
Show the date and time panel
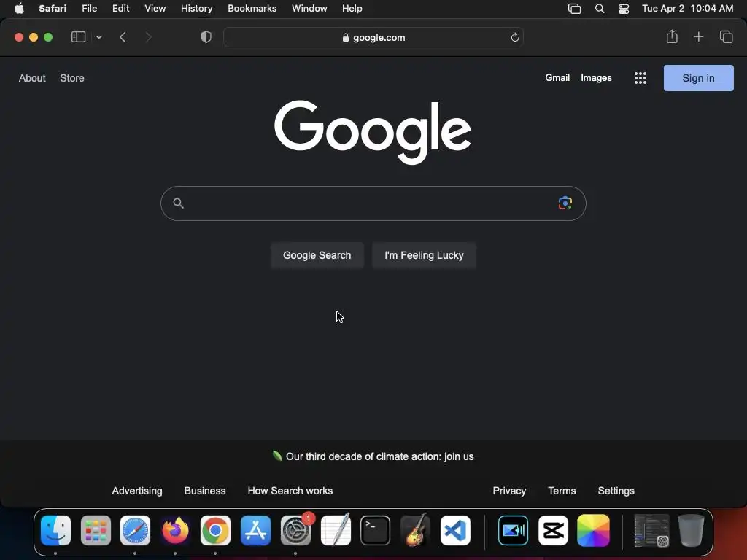click(x=687, y=9)
